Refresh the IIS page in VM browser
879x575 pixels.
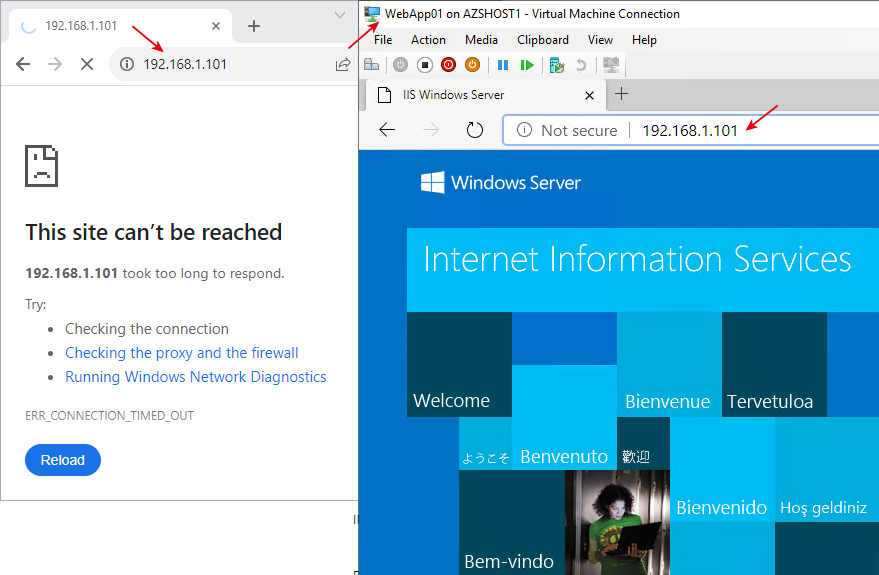(475, 130)
